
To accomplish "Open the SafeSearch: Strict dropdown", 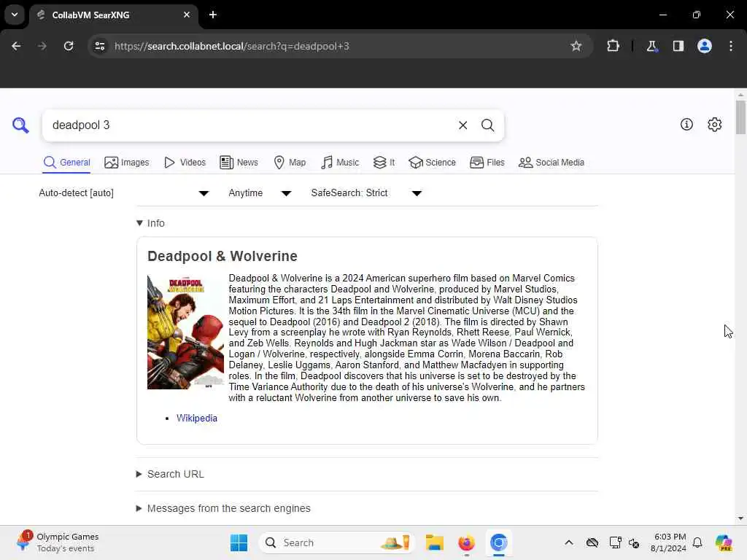I will point(366,192).
